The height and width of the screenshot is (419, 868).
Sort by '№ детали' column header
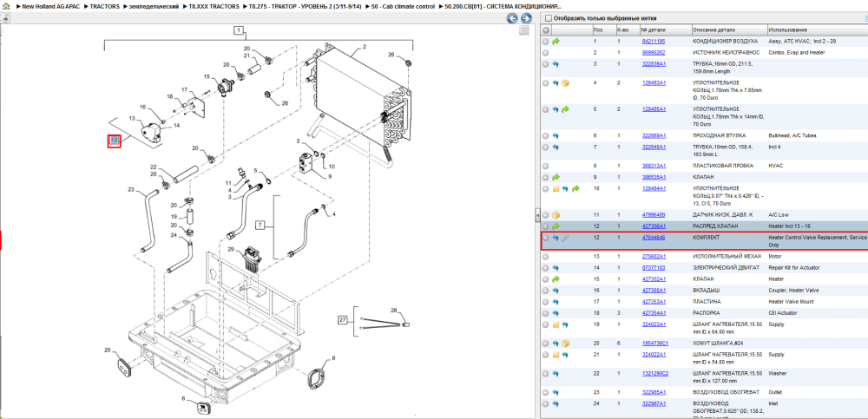[666, 29]
